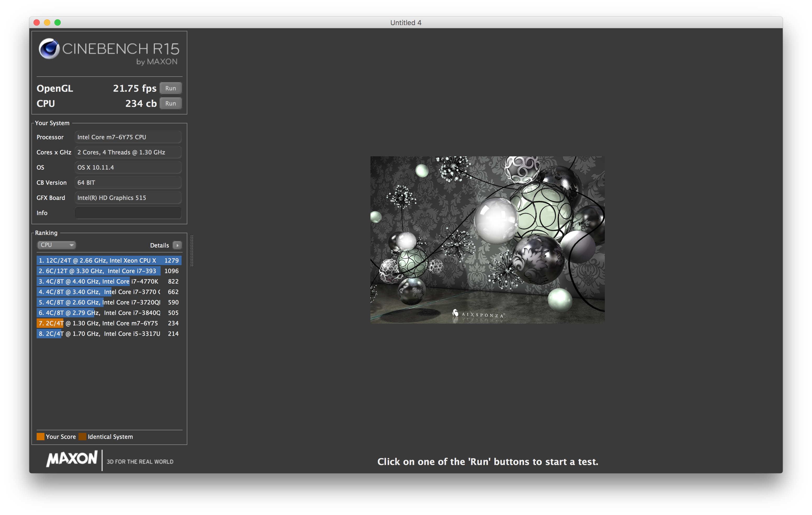This screenshot has width=812, height=515.
Task: Click the panel divider drag handle
Action: [x=192, y=250]
